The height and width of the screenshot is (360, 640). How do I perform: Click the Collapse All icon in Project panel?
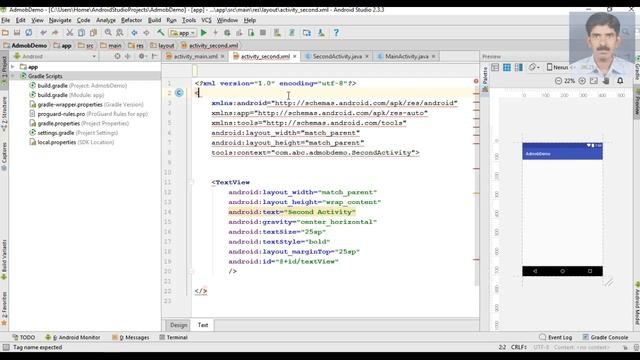pyautogui.click(x=128, y=56)
